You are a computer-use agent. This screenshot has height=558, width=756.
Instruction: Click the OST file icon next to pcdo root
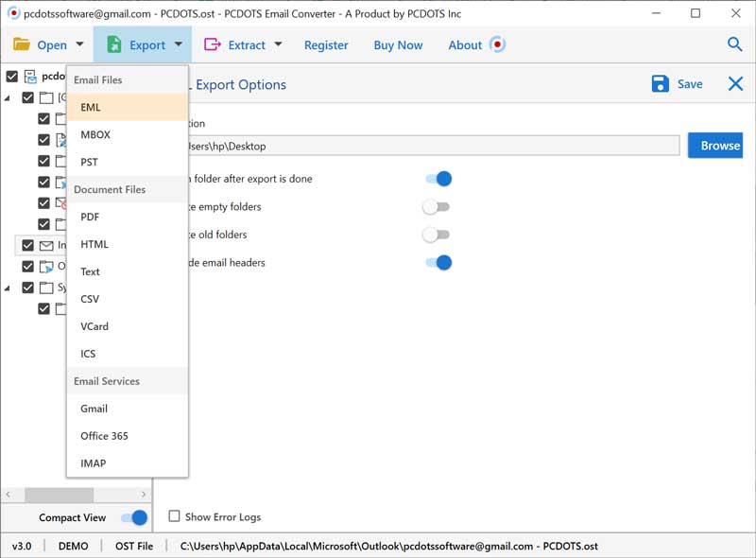30,77
